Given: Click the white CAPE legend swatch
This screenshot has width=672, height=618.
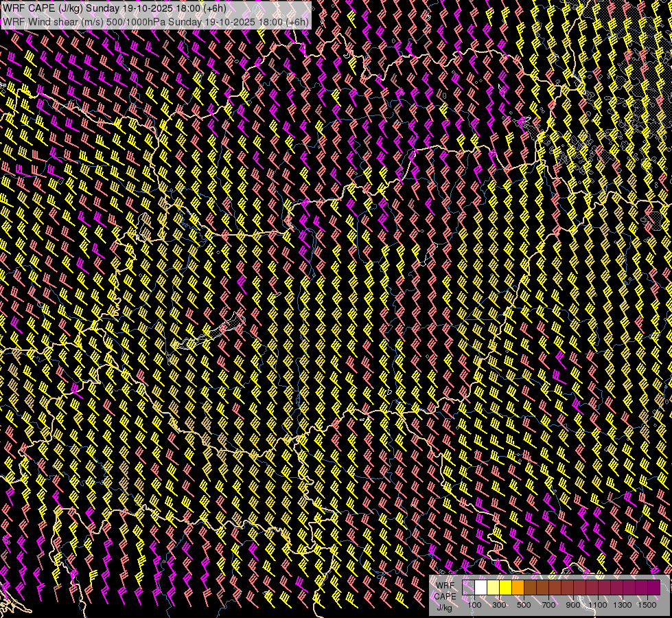Looking at the screenshot, I should [481, 587].
